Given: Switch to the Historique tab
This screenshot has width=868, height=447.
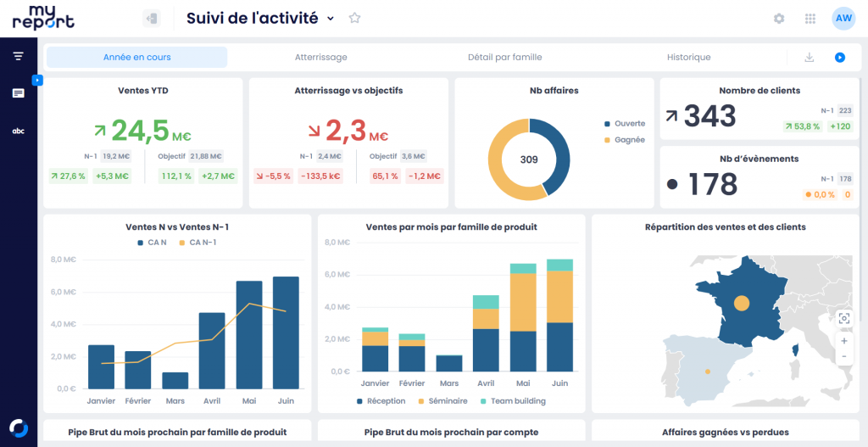Looking at the screenshot, I should click(x=688, y=58).
